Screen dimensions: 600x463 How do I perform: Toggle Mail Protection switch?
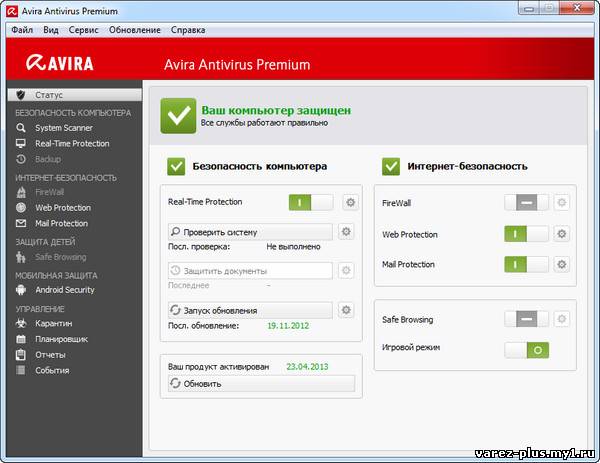526,265
